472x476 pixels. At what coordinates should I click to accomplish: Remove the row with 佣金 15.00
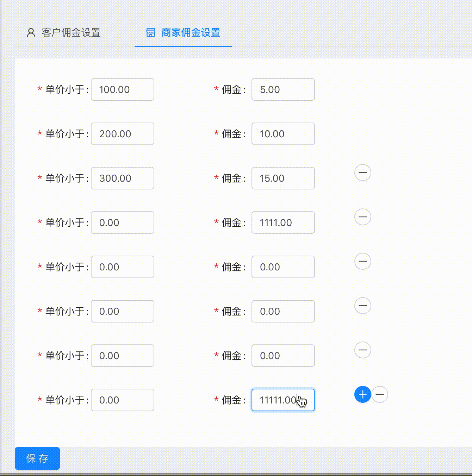coord(362,173)
